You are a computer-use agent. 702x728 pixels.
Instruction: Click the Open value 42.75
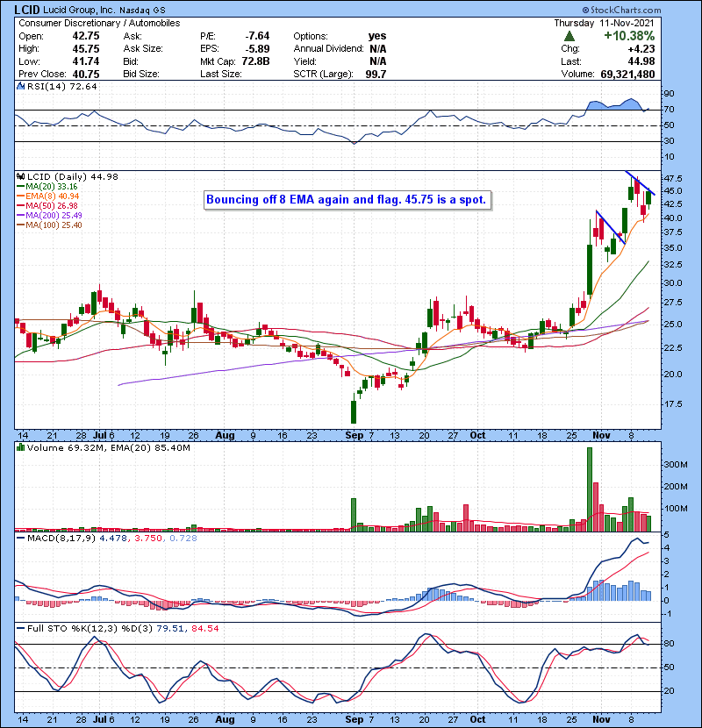(86, 36)
